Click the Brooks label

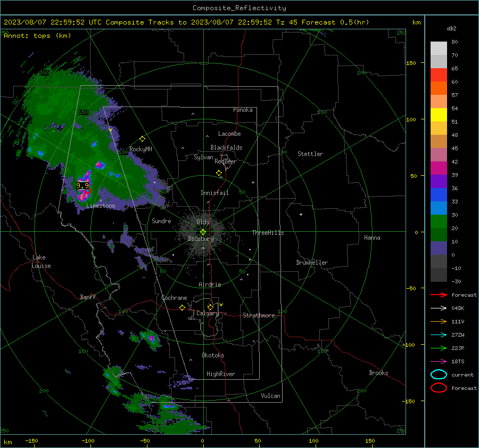[x=378, y=373]
